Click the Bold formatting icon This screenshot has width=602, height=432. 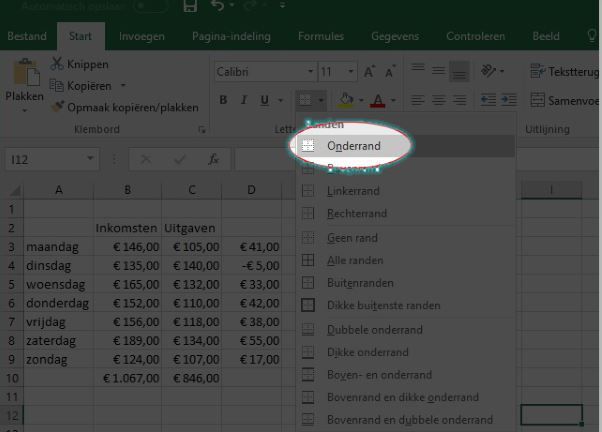pyautogui.click(x=224, y=100)
